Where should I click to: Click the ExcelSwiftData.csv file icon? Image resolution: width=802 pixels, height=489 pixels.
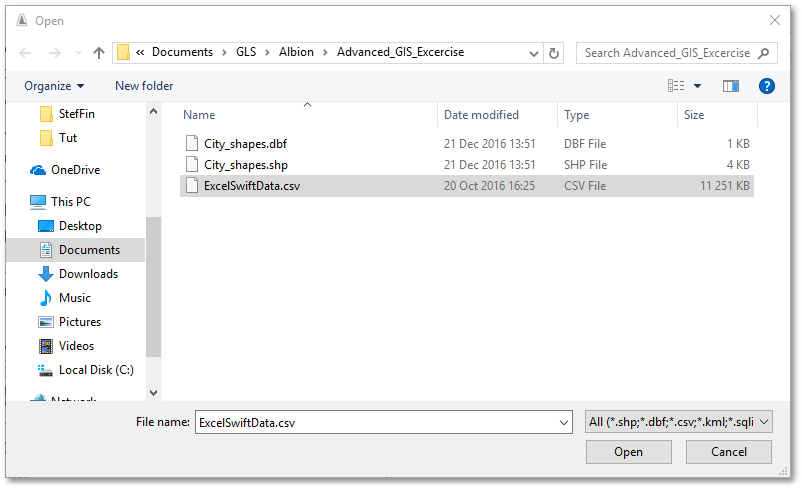(x=192, y=185)
